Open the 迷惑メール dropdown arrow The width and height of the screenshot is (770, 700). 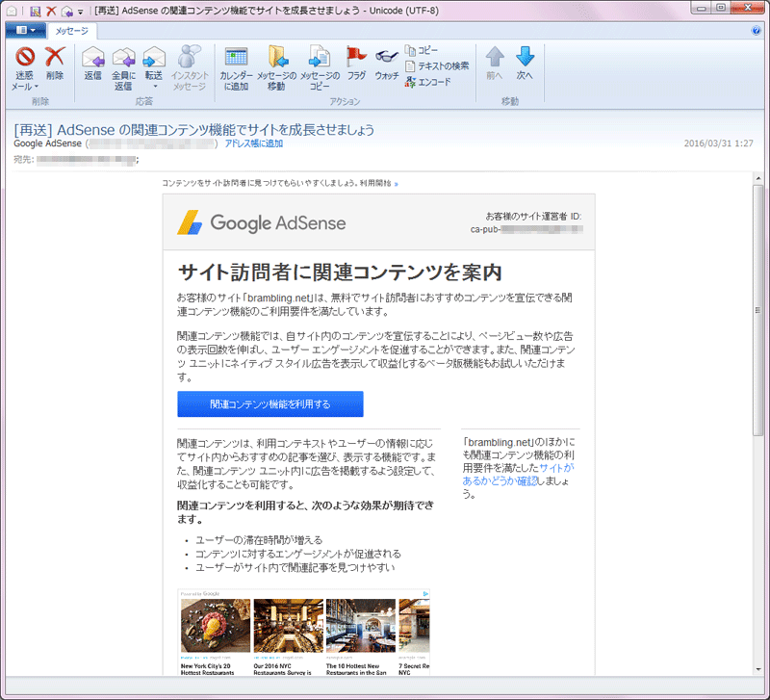click(x=36, y=87)
